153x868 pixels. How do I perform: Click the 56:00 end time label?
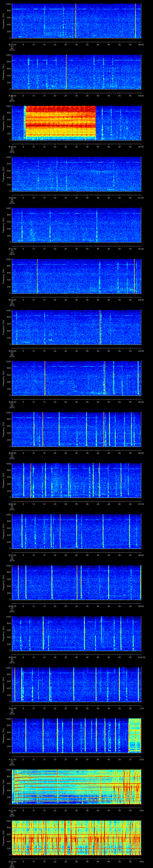coord(141,453)
